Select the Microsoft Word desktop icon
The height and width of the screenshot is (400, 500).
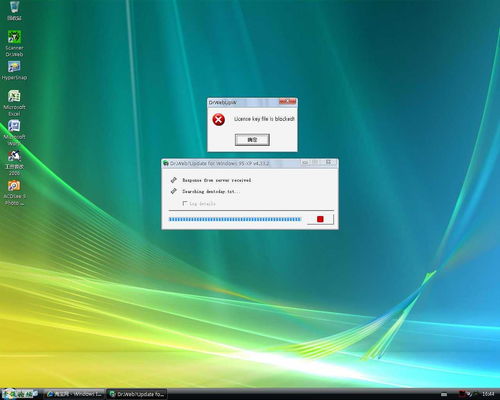click(x=14, y=133)
